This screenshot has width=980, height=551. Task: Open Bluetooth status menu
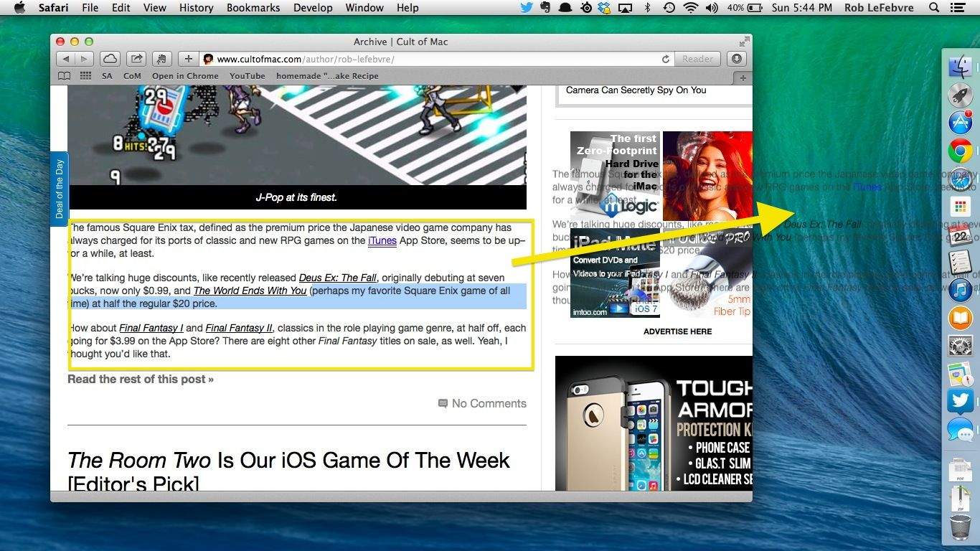click(647, 8)
